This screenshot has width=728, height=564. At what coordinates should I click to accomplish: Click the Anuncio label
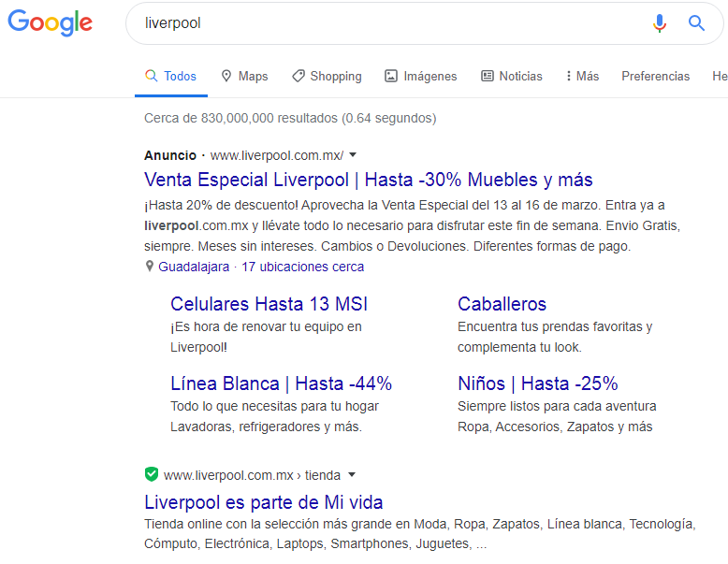170,155
